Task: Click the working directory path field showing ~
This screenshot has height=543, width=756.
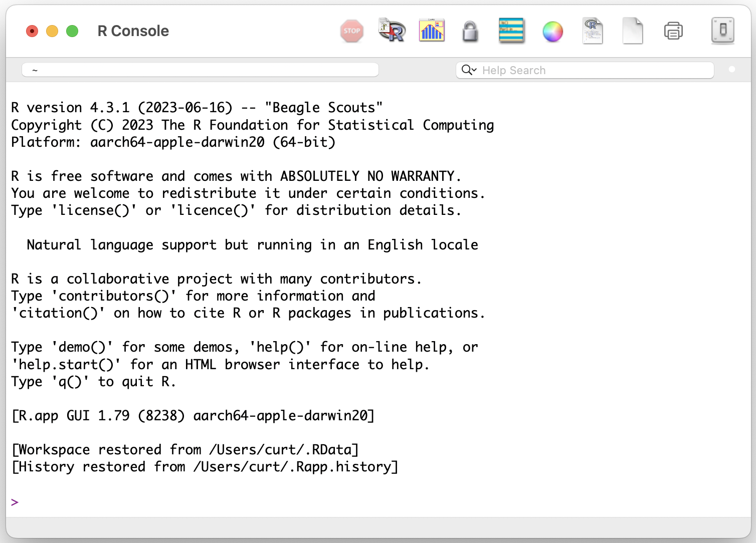Action: coord(200,70)
